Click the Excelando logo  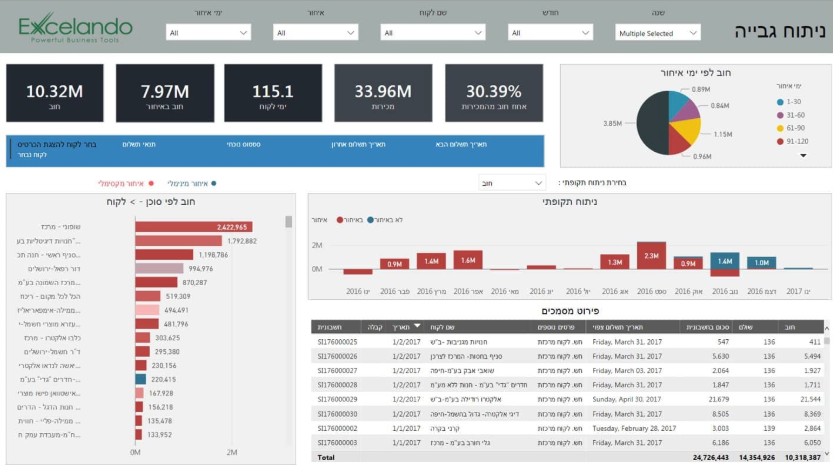click(x=74, y=27)
